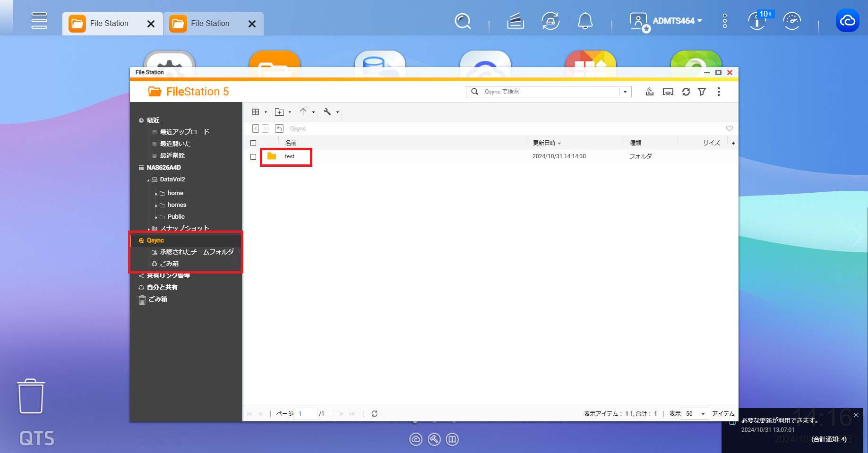The height and width of the screenshot is (453, 868).
Task: Click the refresh icon in the pagination bar
Action: [x=374, y=414]
